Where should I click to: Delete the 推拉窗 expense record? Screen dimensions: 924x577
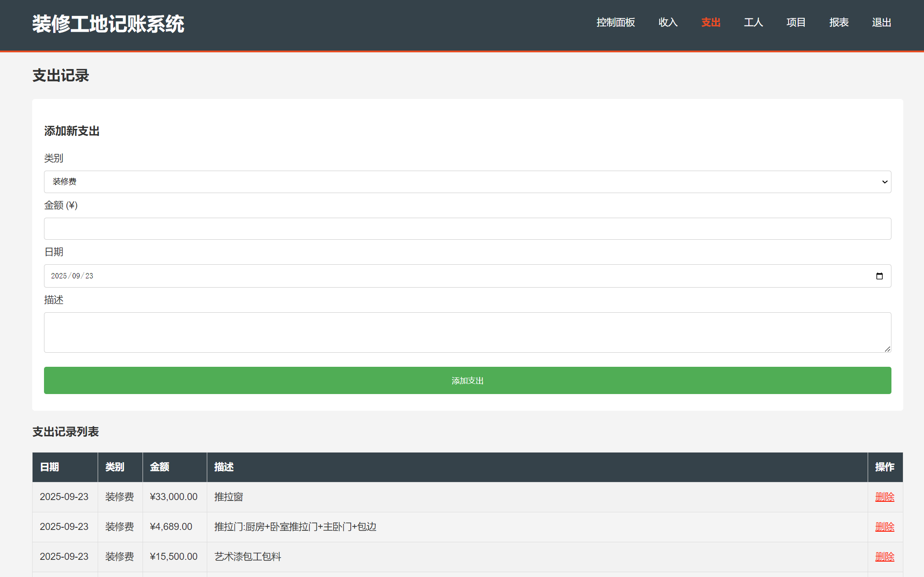884,497
